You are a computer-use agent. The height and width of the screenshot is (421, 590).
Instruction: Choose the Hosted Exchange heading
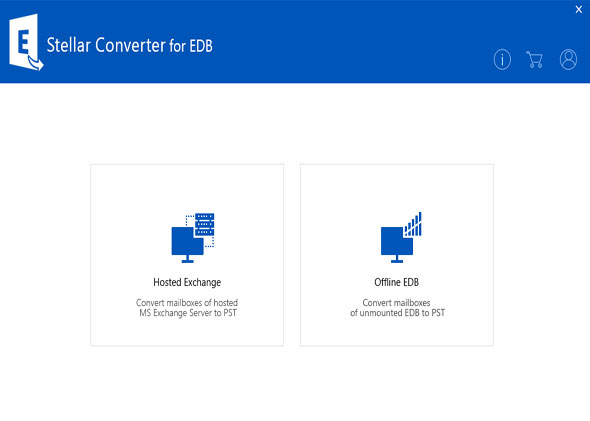[x=187, y=282]
